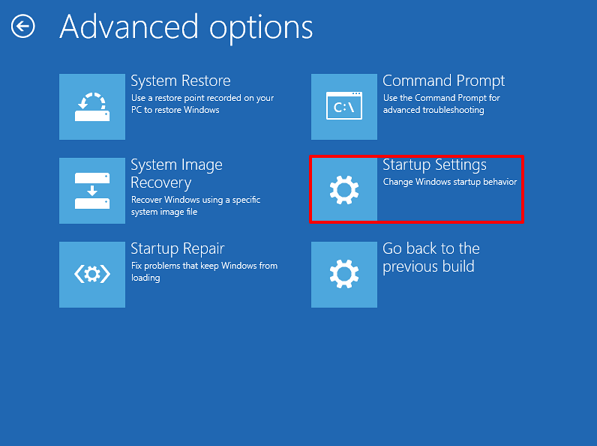Open the System Restore drive icon tile

(92, 107)
